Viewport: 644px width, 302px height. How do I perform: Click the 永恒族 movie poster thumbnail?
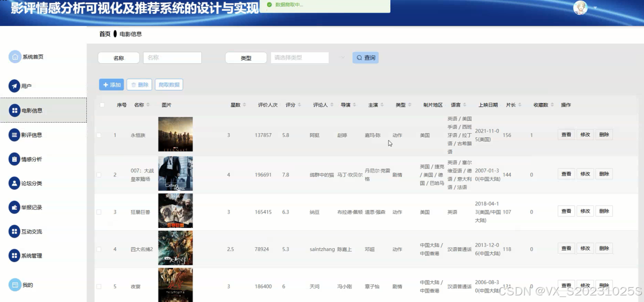[x=175, y=134]
